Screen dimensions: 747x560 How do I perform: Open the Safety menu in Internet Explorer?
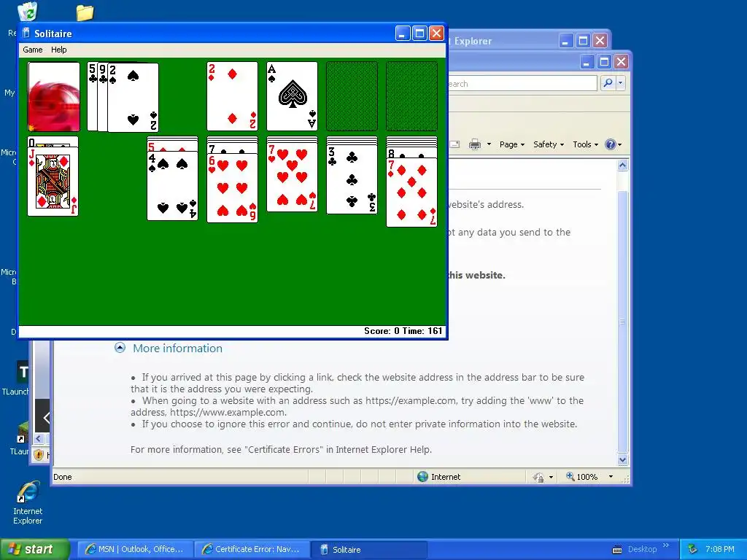coord(549,144)
